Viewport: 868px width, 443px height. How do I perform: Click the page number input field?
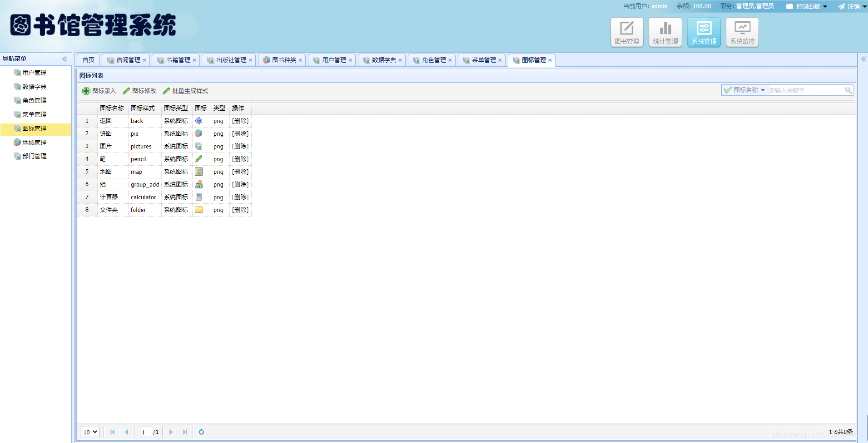point(145,432)
